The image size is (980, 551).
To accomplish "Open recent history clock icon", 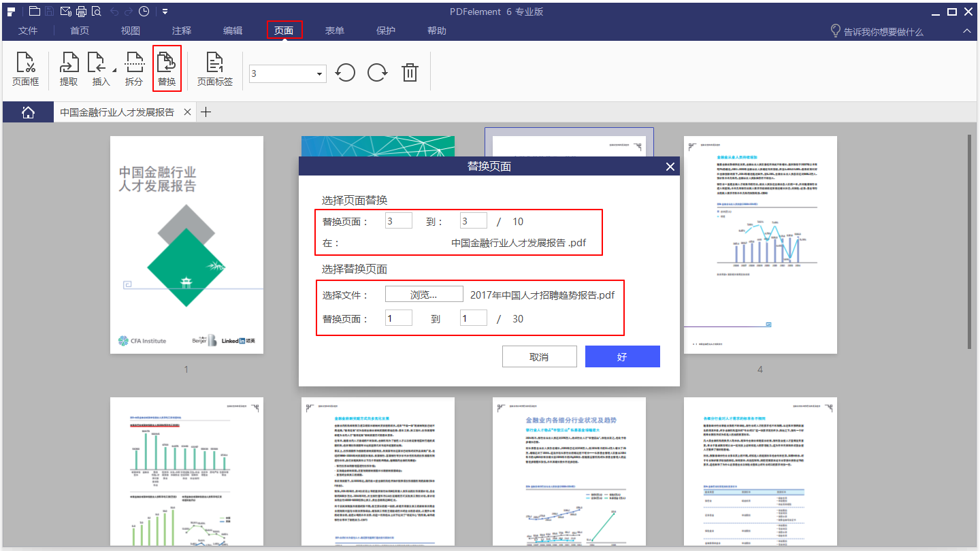I will pyautogui.click(x=144, y=12).
